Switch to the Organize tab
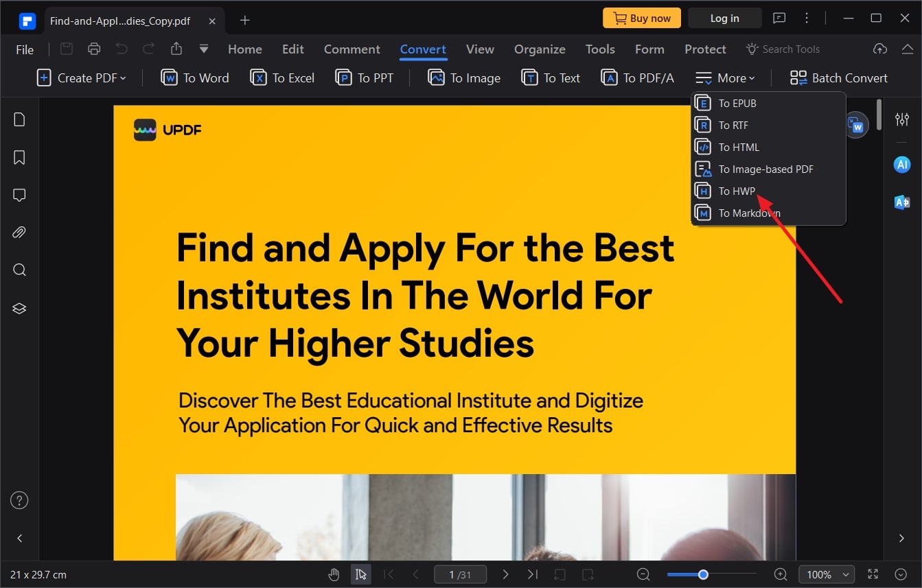This screenshot has width=922, height=588. [540, 49]
